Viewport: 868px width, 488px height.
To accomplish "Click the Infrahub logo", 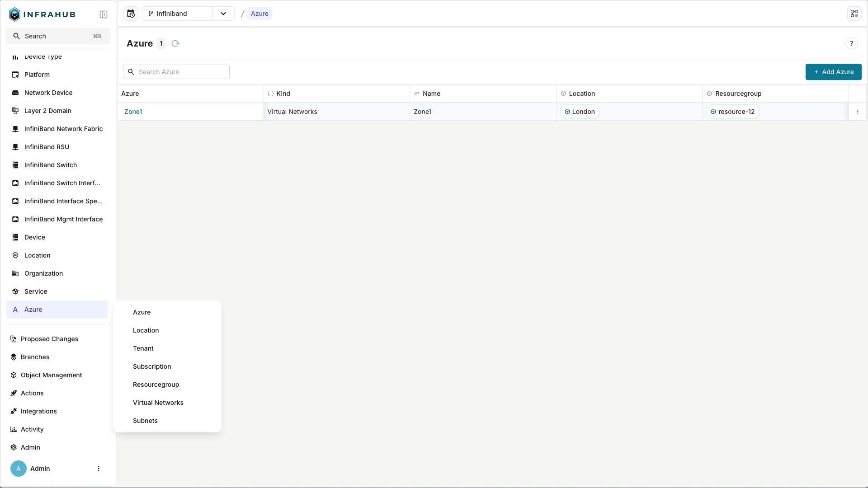I will click(42, 14).
